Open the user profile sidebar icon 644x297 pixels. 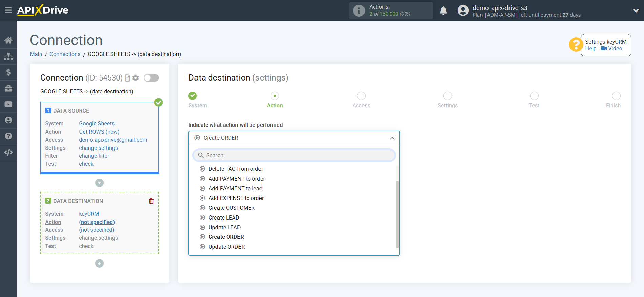pos(8,120)
